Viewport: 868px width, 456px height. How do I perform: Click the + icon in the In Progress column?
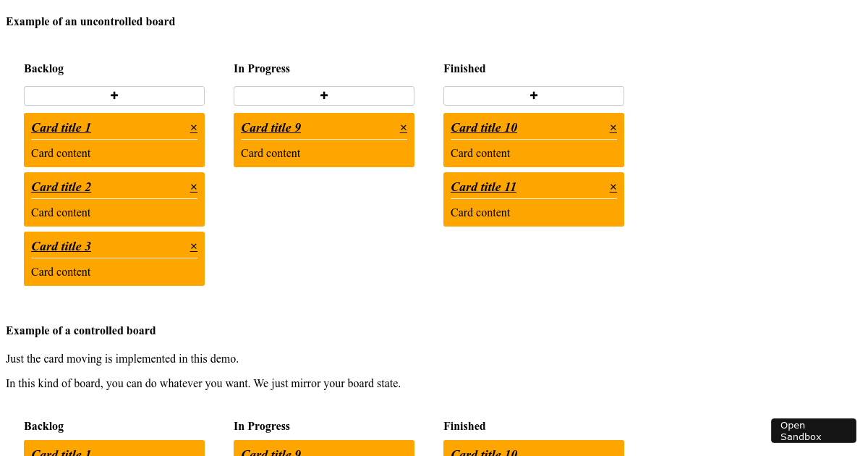point(323,95)
